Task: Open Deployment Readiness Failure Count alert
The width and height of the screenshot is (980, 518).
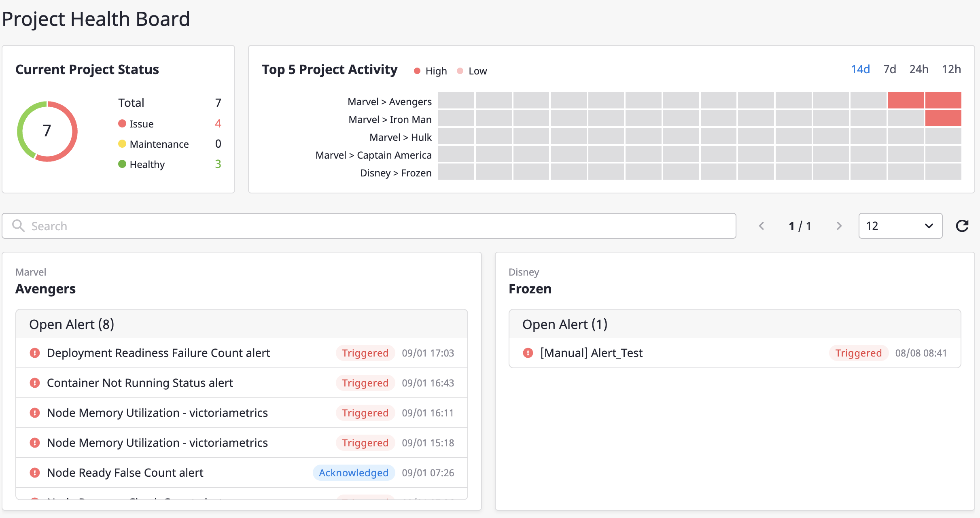Action: click(242, 353)
